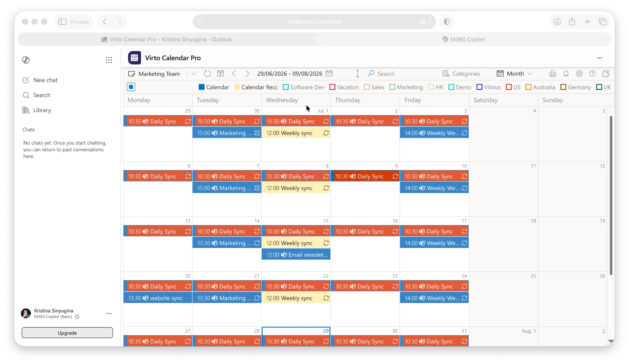Image resolution: width=629 pixels, height=364 pixels.
Task: Open calendar settings gear icon
Action: [x=579, y=74]
